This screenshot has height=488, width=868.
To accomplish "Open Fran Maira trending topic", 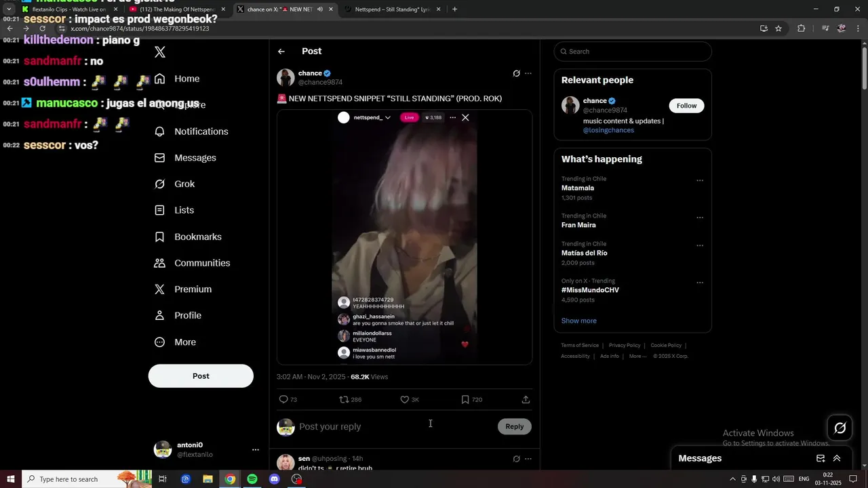I will coord(578,225).
